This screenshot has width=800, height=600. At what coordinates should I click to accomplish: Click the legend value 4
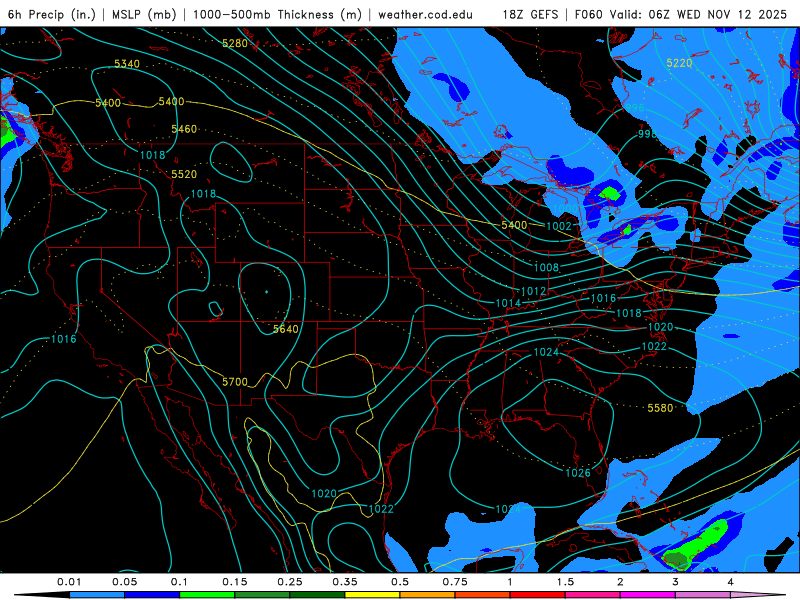click(731, 582)
